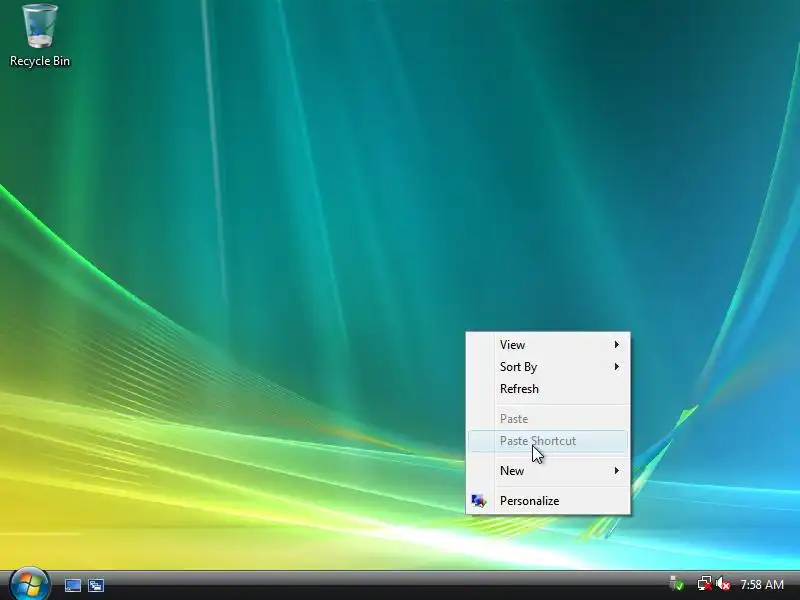Click Switch Between Windows quick launch icon
The height and width of the screenshot is (600, 800).
(x=96, y=585)
